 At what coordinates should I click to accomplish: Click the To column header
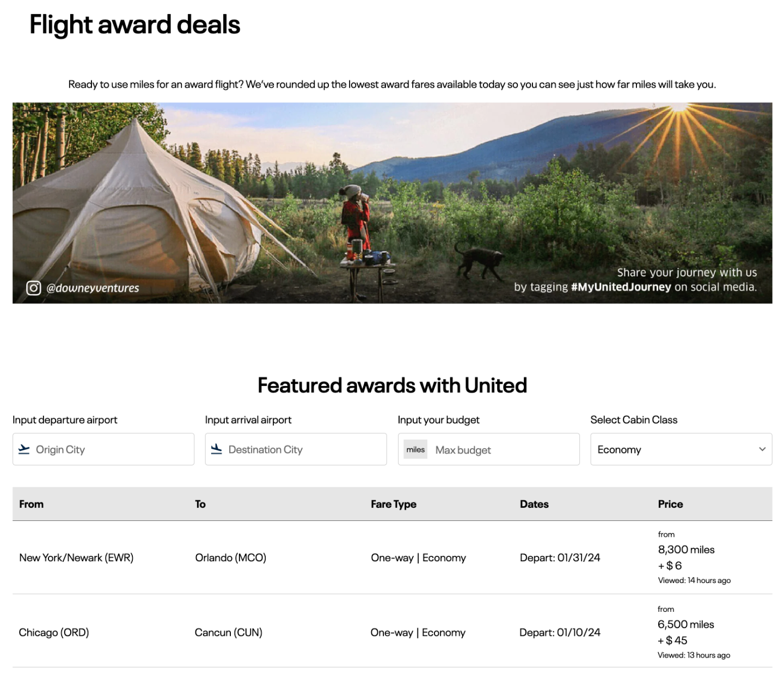pyautogui.click(x=200, y=504)
